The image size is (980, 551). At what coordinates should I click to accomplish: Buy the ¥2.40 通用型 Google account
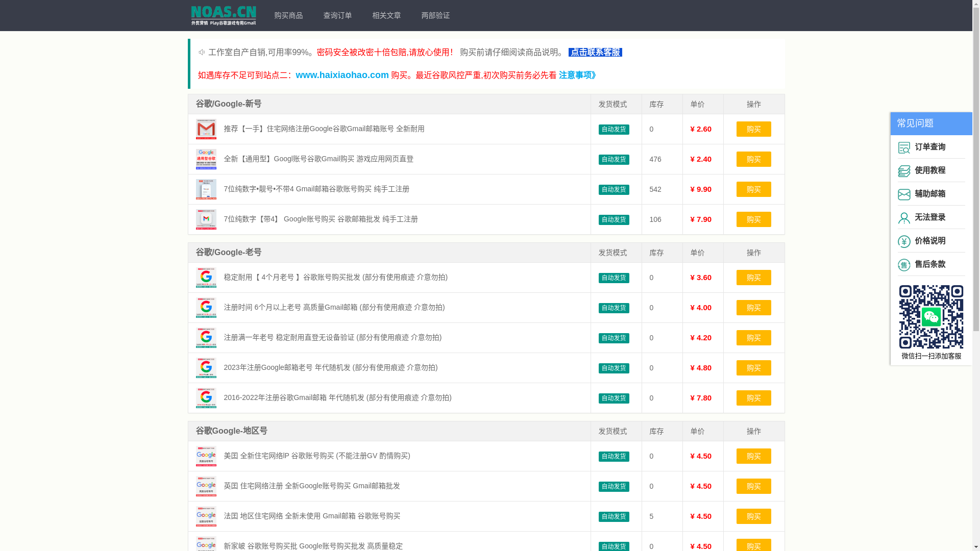coord(753,159)
